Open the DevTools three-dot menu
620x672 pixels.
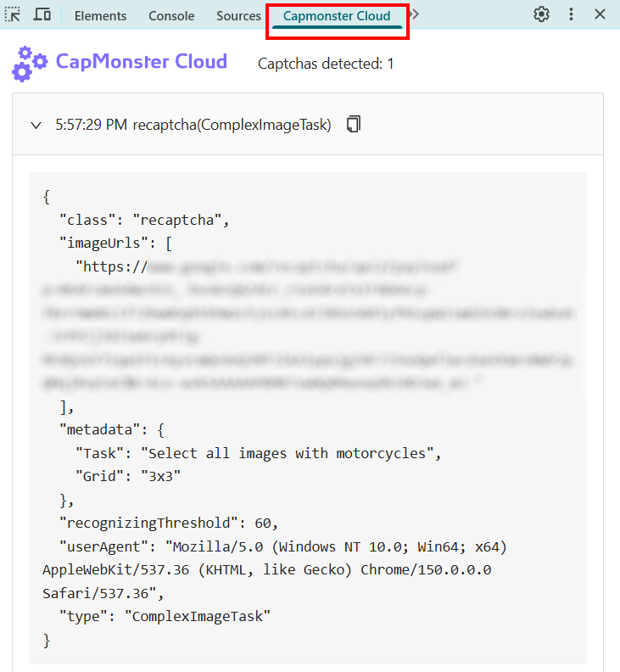[x=571, y=14]
